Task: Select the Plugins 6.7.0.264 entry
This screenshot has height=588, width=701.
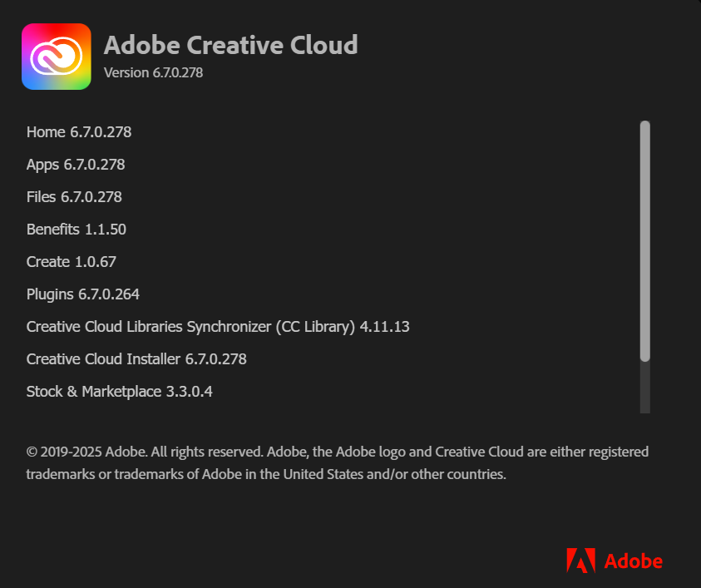Action: [x=83, y=294]
